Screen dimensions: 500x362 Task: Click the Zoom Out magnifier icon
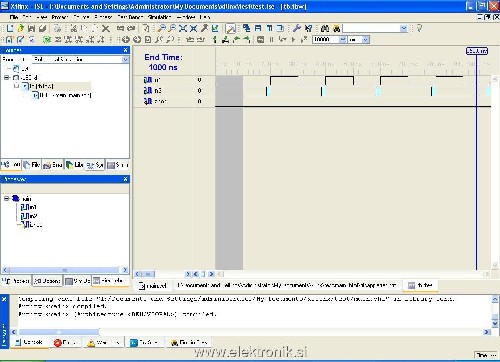pyautogui.click(x=172, y=29)
